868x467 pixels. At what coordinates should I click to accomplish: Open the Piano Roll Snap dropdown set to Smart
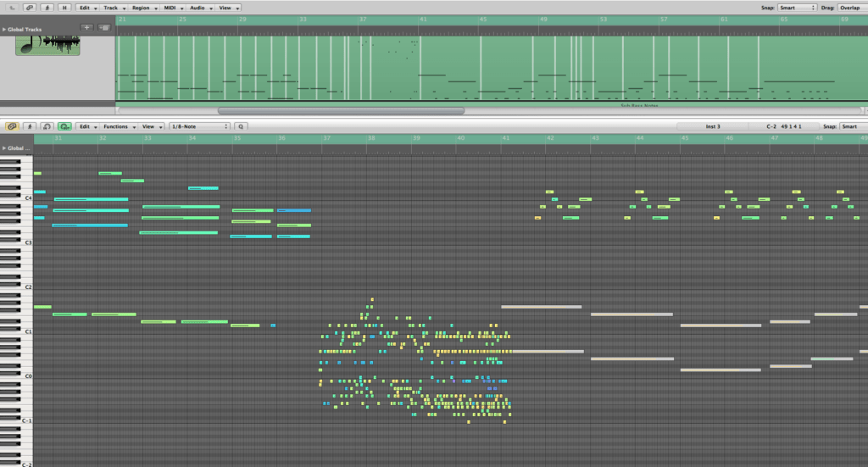tap(854, 127)
